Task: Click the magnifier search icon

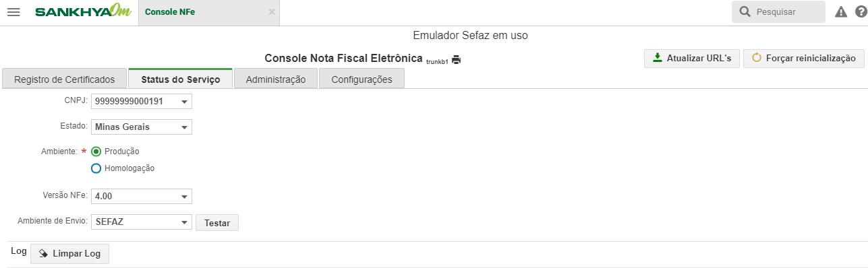Action: pos(745,12)
